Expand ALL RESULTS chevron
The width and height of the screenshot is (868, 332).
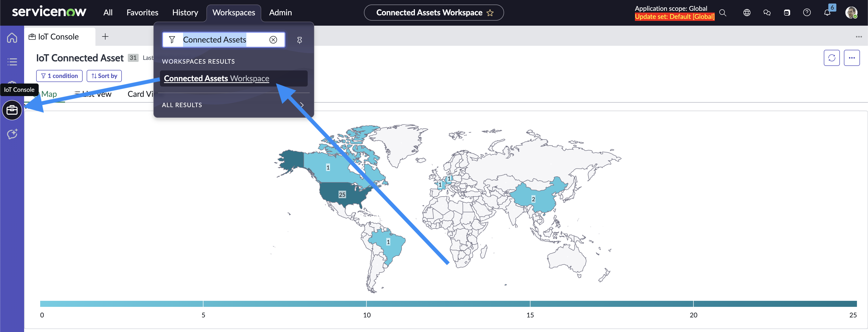coord(302,105)
